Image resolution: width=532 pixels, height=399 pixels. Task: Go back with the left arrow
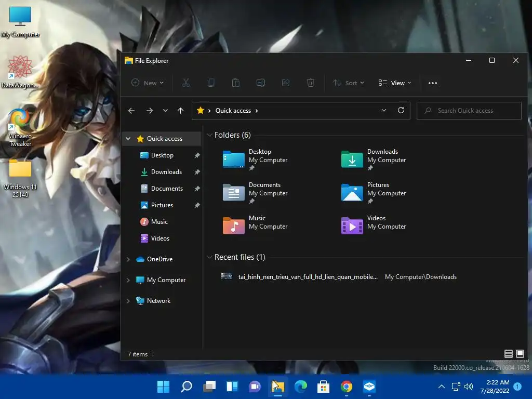click(131, 111)
